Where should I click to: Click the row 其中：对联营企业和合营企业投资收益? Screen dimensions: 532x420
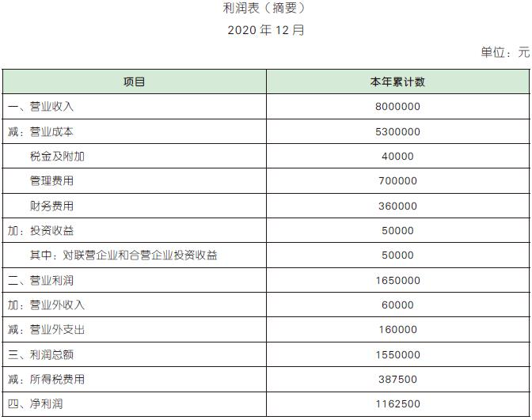pos(123,255)
